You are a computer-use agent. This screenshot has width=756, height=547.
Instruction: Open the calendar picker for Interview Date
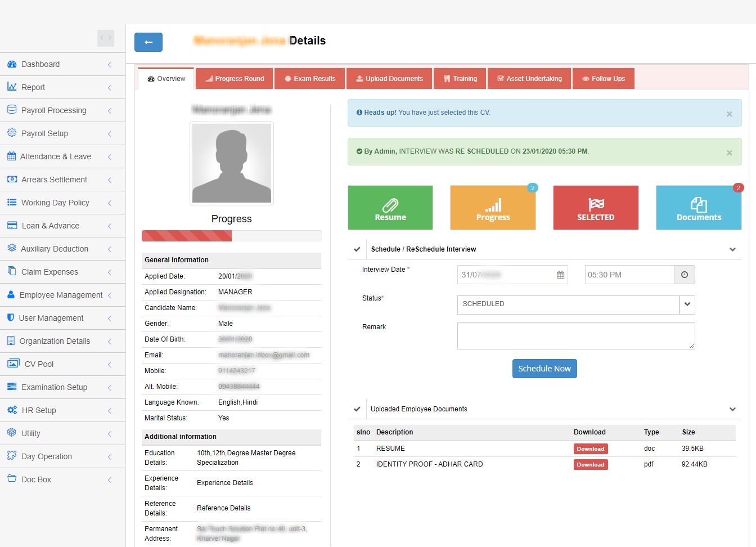[560, 275]
